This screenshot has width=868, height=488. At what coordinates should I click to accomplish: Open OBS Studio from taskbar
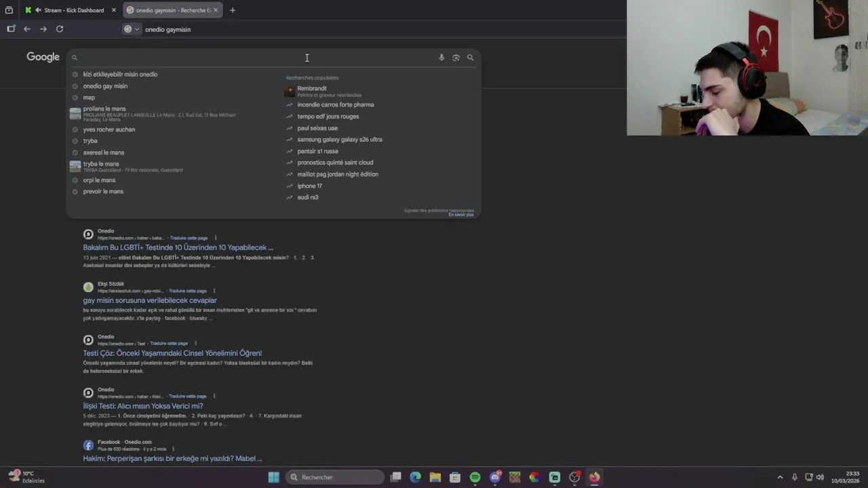click(574, 477)
